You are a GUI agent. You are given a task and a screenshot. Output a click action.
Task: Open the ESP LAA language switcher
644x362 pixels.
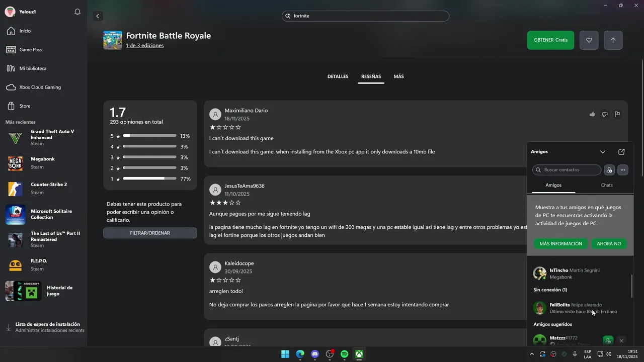tap(588, 354)
